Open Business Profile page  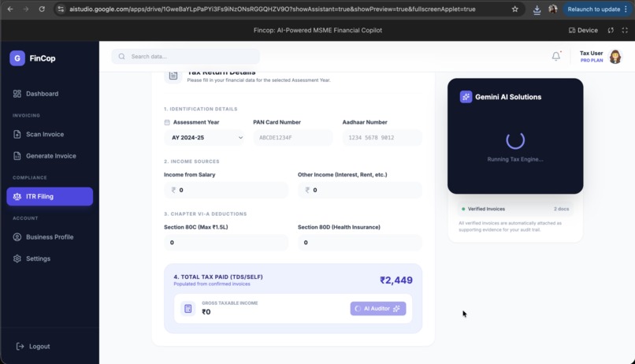click(50, 237)
